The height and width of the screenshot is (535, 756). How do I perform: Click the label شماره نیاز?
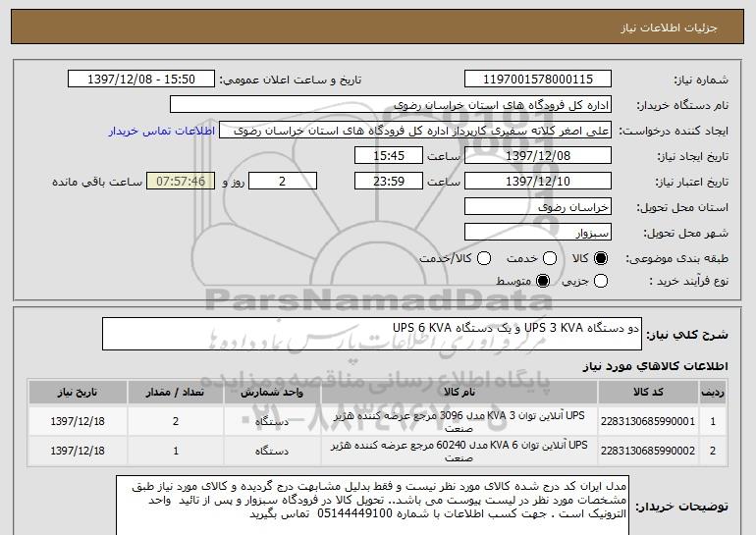pyautogui.click(x=701, y=80)
